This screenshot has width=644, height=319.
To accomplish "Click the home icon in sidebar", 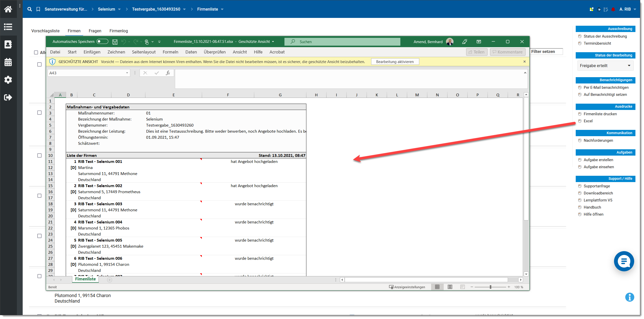I will [8, 9].
